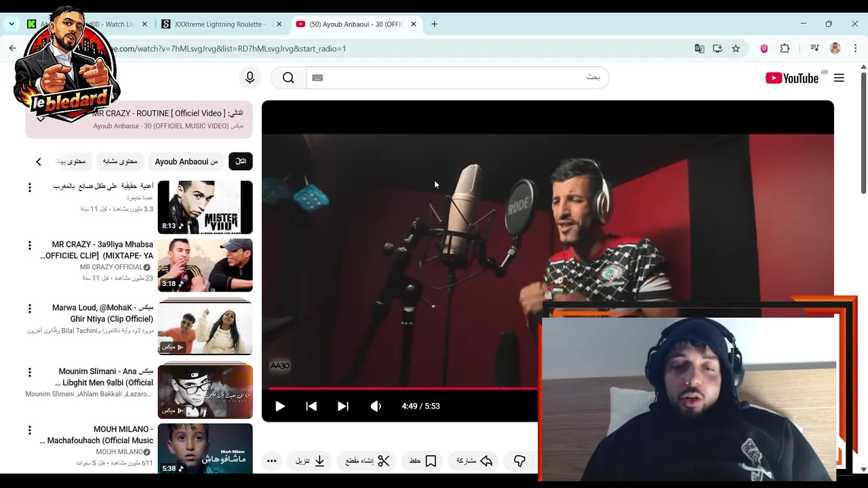Dislike the video with thumbs-down
Image resolution: width=868 pixels, height=488 pixels.
tap(519, 461)
